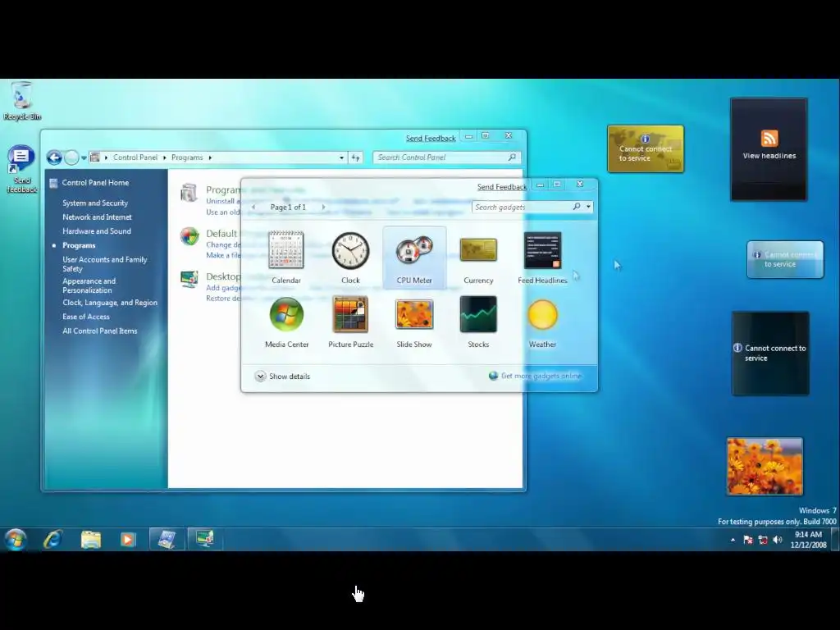The height and width of the screenshot is (630, 840).
Task: Select the Clock gadget
Action: [x=350, y=257]
